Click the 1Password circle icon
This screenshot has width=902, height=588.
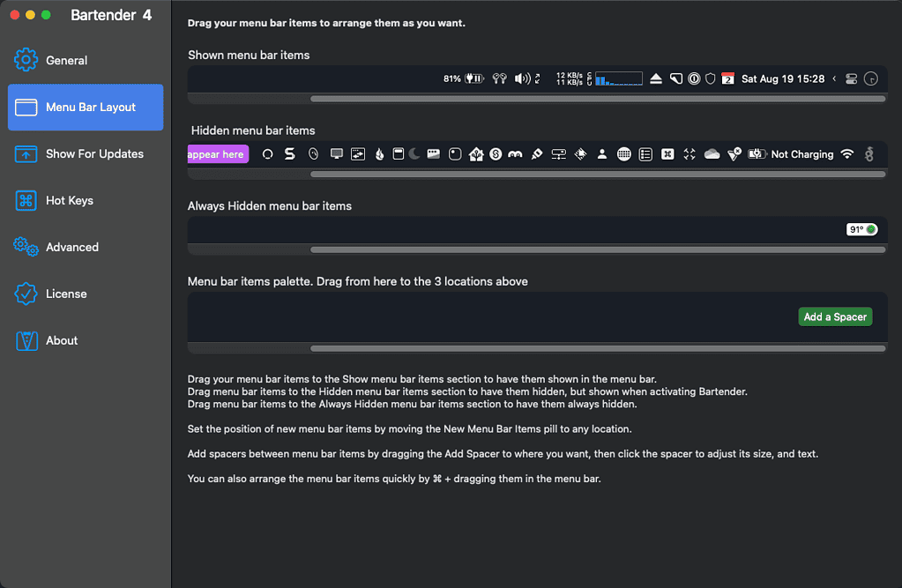coord(694,78)
